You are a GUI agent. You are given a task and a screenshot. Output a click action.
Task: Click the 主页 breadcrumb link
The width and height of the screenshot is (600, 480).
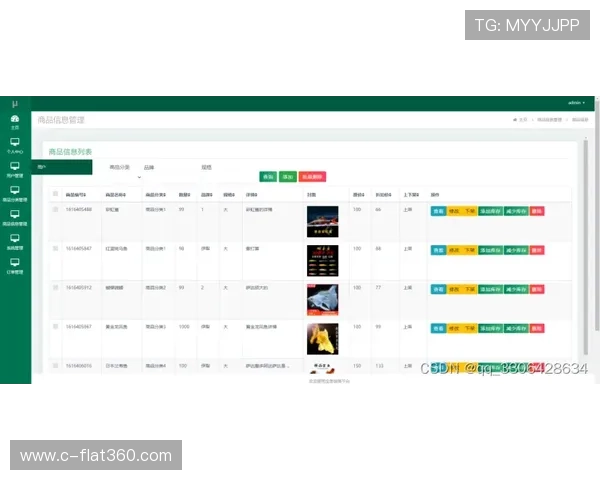click(x=521, y=119)
